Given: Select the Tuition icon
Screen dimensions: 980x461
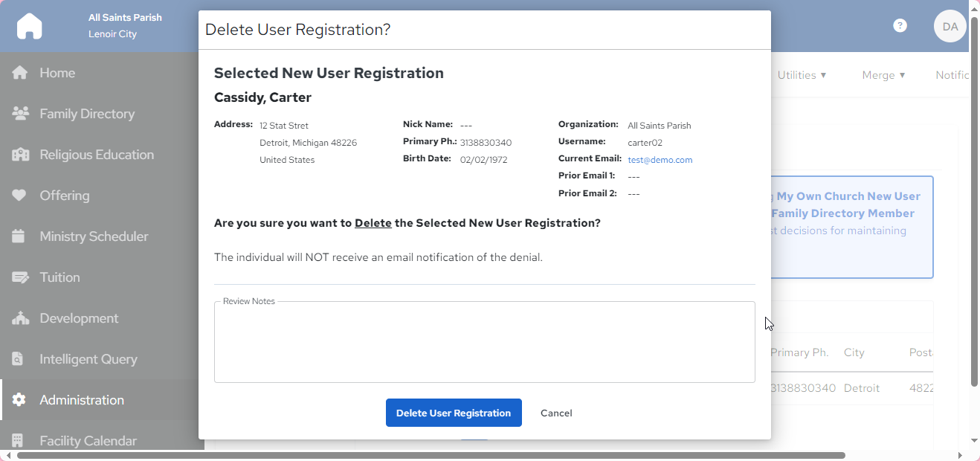Looking at the screenshot, I should [19, 277].
